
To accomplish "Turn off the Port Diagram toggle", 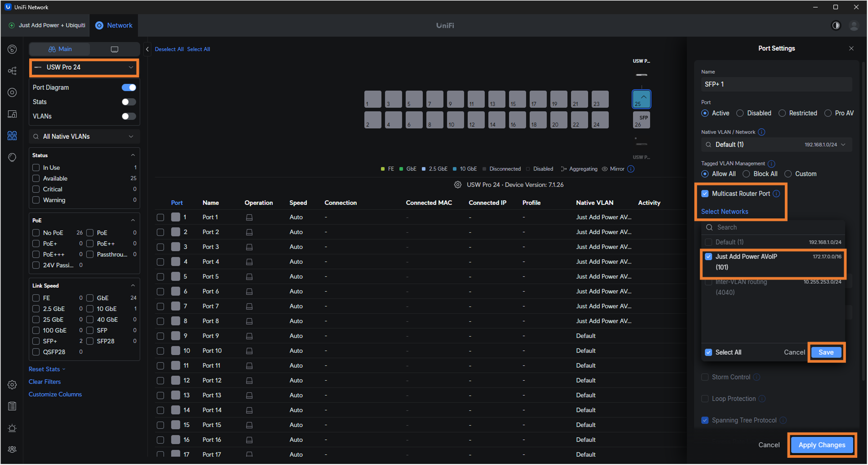I will tap(129, 87).
